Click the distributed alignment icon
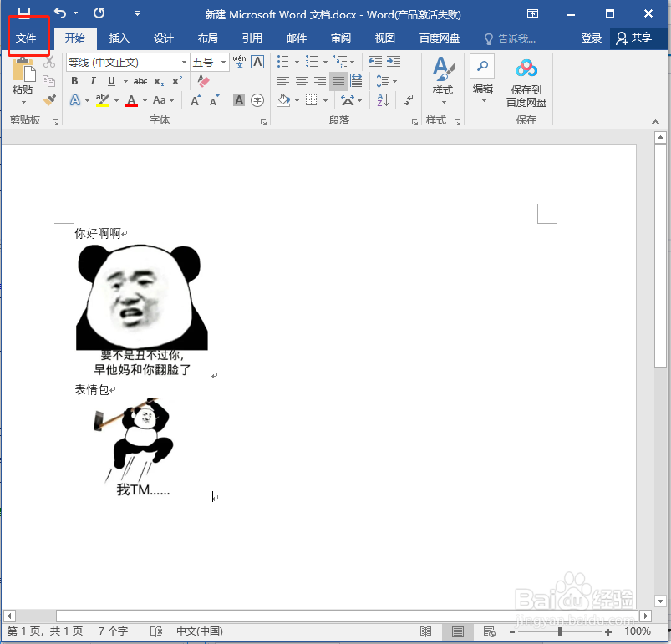This screenshot has width=671, height=644. pos(357,81)
